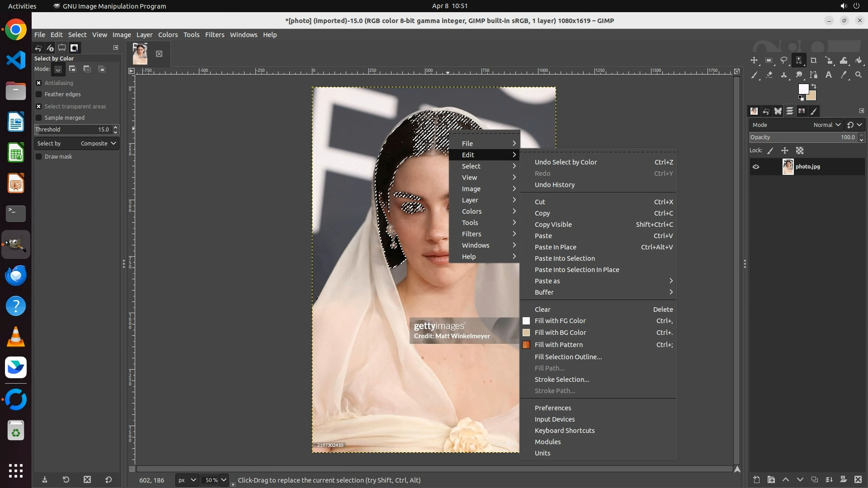Select the Color Picker eyedropper tool

[x=844, y=75]
